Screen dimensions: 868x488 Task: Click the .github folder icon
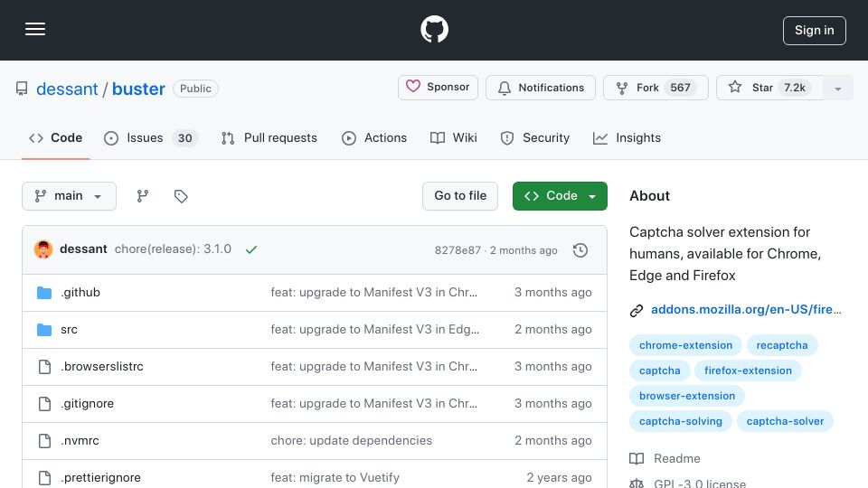(44, 293)
